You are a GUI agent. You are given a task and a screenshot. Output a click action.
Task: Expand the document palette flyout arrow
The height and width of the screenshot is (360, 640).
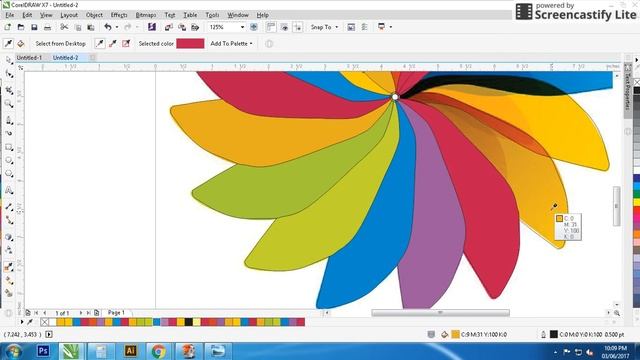point(22,322)
